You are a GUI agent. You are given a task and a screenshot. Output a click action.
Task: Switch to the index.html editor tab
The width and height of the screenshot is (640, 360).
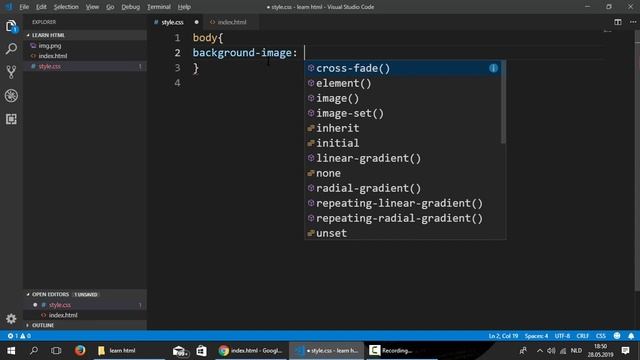pos(231,22)
